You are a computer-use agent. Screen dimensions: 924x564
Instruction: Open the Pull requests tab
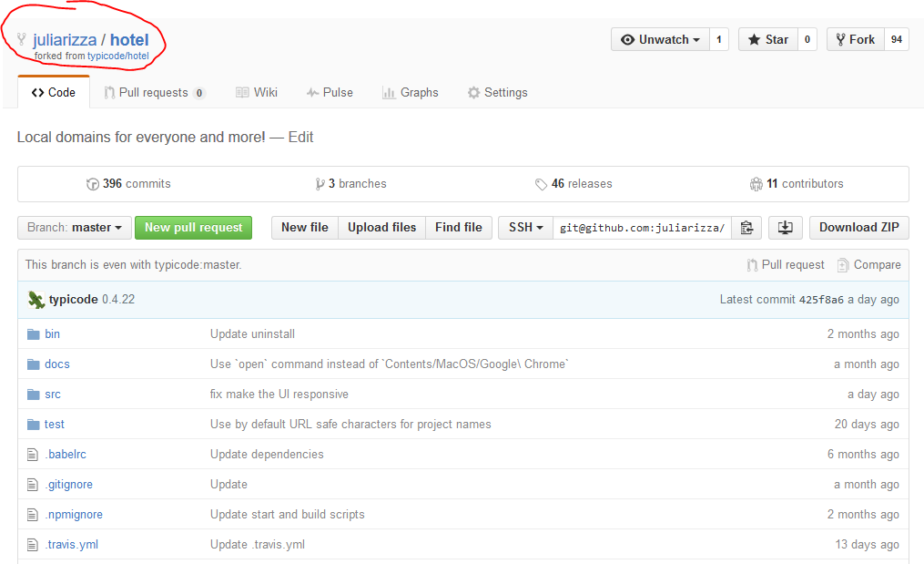point(155,93)
